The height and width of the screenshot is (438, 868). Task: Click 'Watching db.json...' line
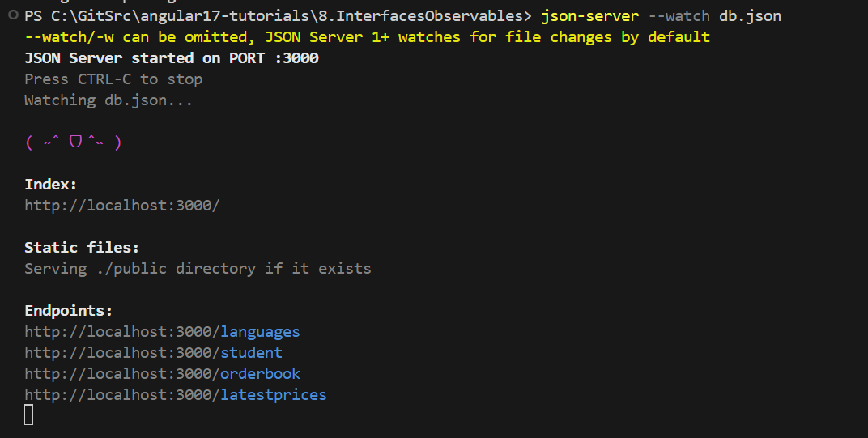point(108,100)
